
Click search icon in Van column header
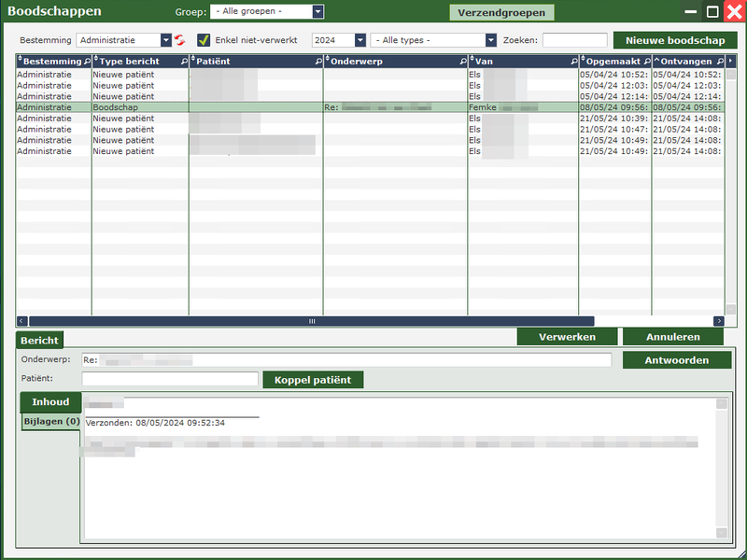coord(573,61)
